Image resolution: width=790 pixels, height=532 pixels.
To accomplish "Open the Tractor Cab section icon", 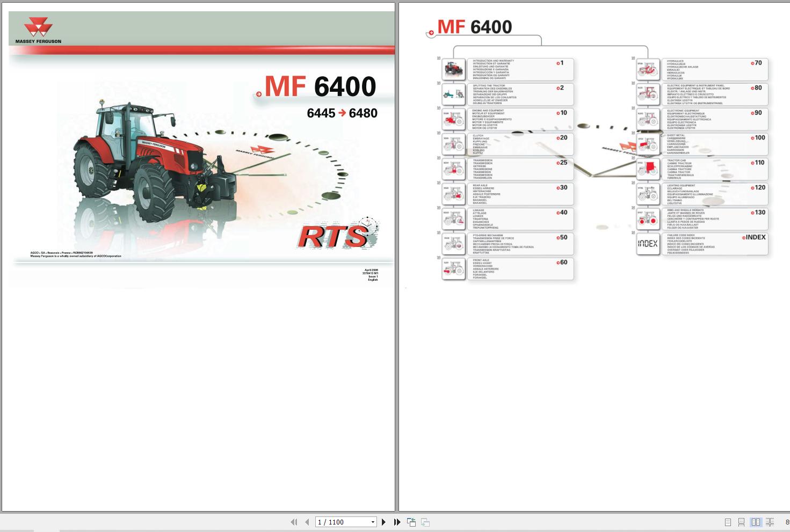I will [648, 169].
